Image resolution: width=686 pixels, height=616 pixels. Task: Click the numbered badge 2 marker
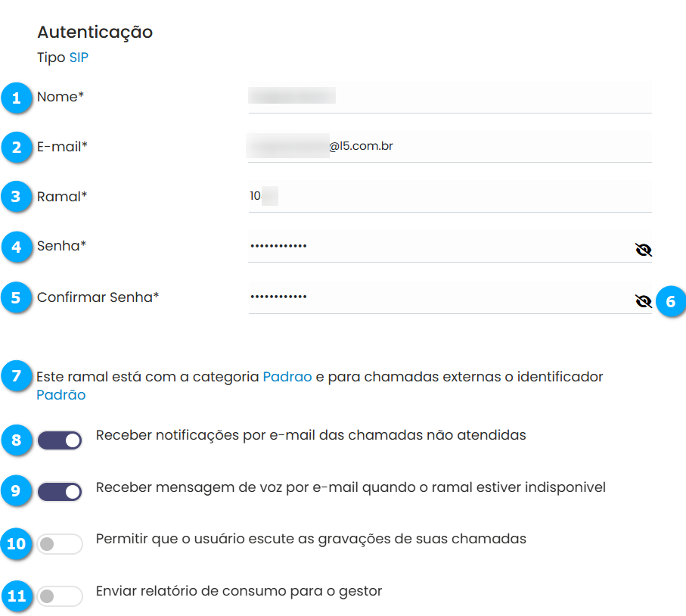(x=17, y=147)
